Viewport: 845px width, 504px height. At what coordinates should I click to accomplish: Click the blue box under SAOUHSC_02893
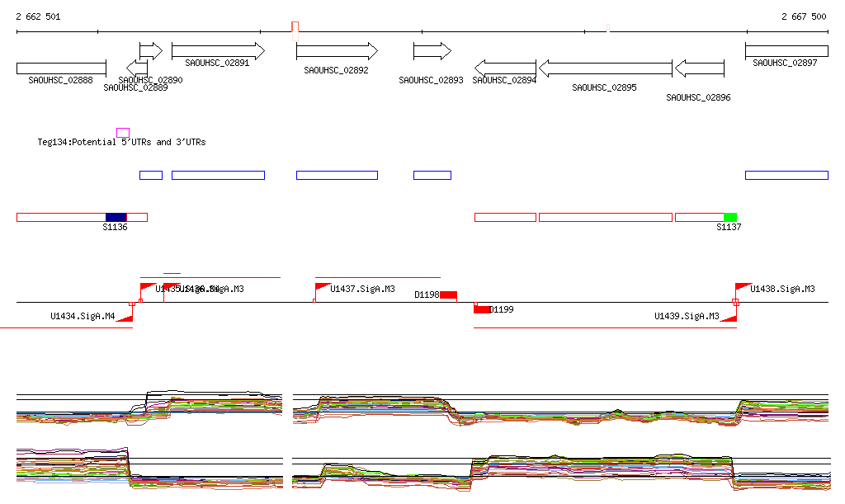pyautogui.click(x=432, y=175)
